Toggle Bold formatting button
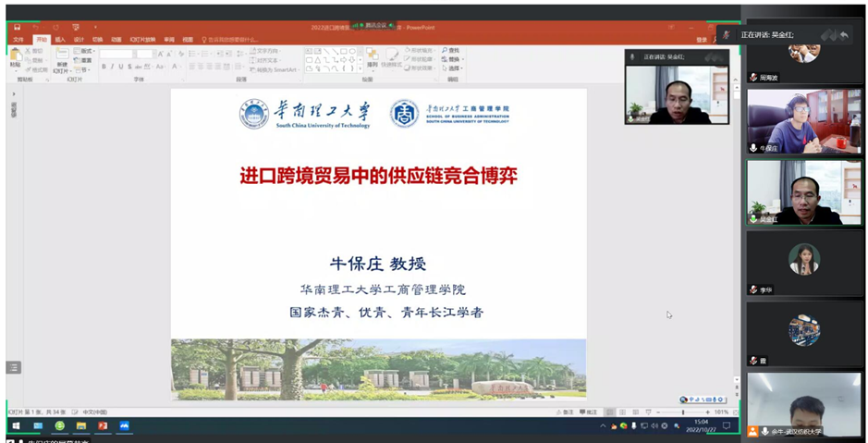 [x=105, y=68]
